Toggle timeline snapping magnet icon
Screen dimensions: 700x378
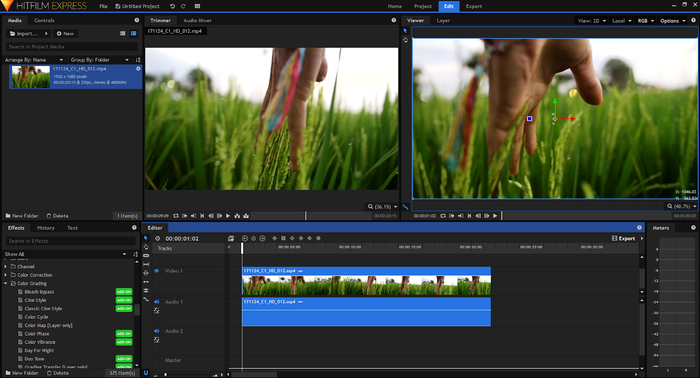click(x=146, y=373)
